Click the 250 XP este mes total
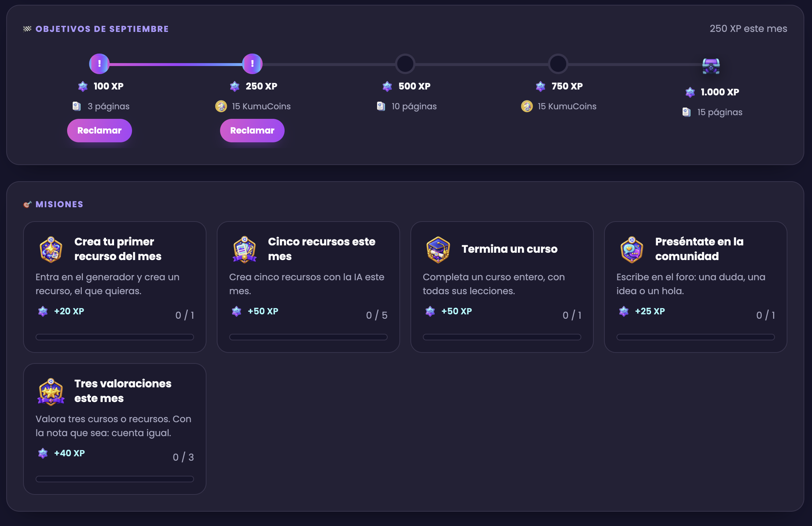The image size is (812, 526). [x=748, y=29]
